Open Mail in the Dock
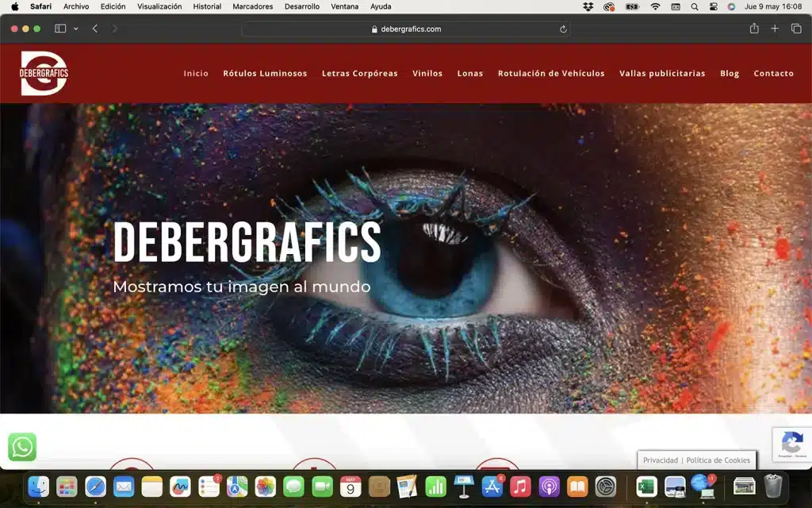812x508 pixels. coord(124,487)
